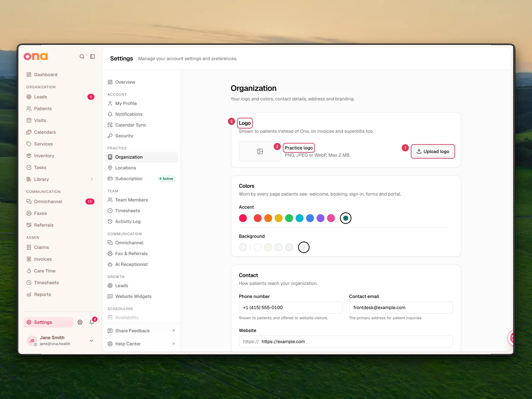This screenshot has height=399, width=532.
Task: Open Help Center link
Action: pyautogui.click(x=141, y=344)
